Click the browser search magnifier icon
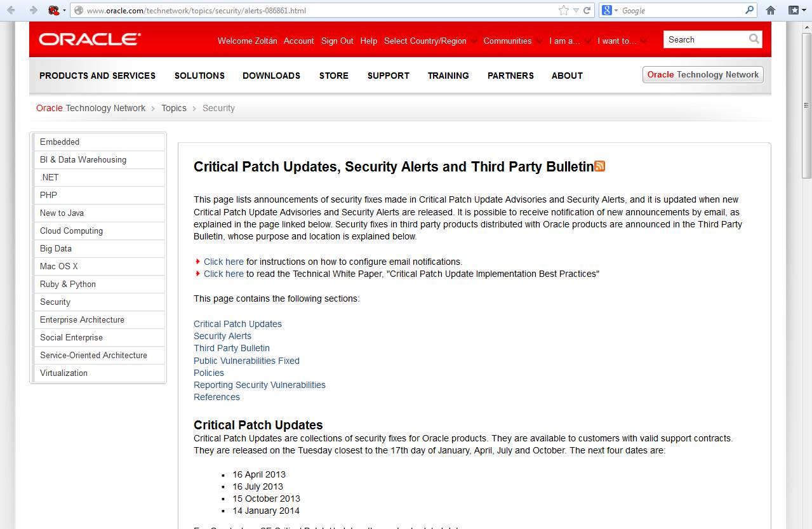Viewport: 812px width, 529px height. coord(750,10)
